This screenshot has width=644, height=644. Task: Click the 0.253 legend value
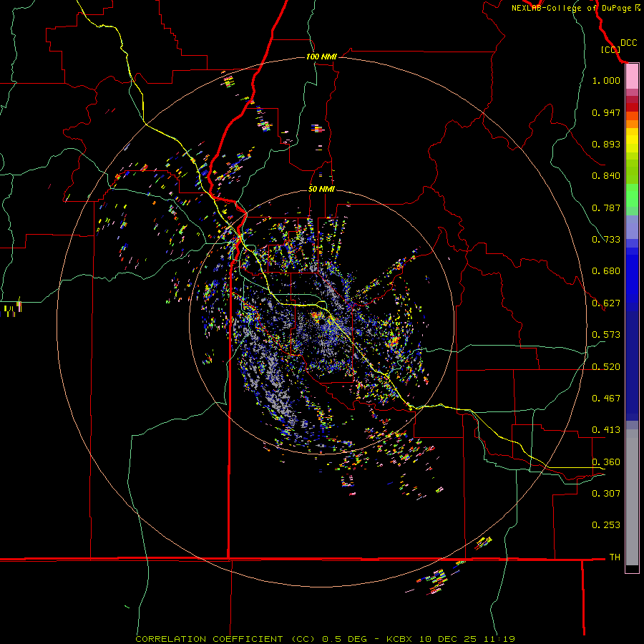click(606, 525)
